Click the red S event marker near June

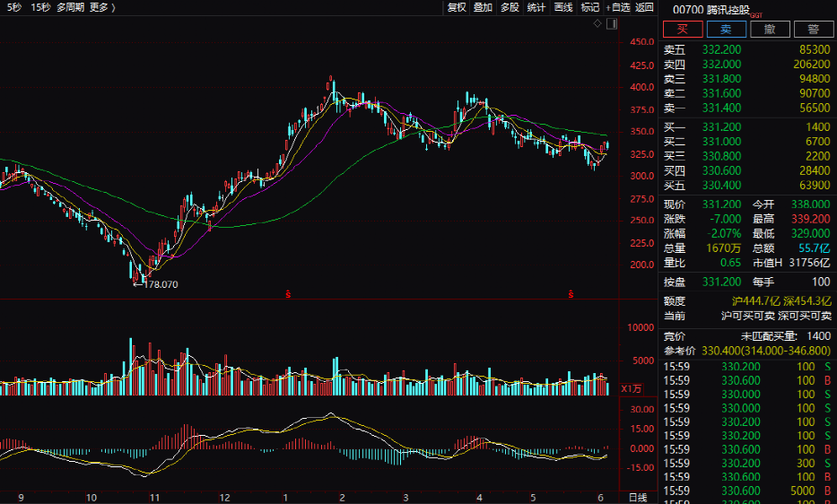coord(570,293)
